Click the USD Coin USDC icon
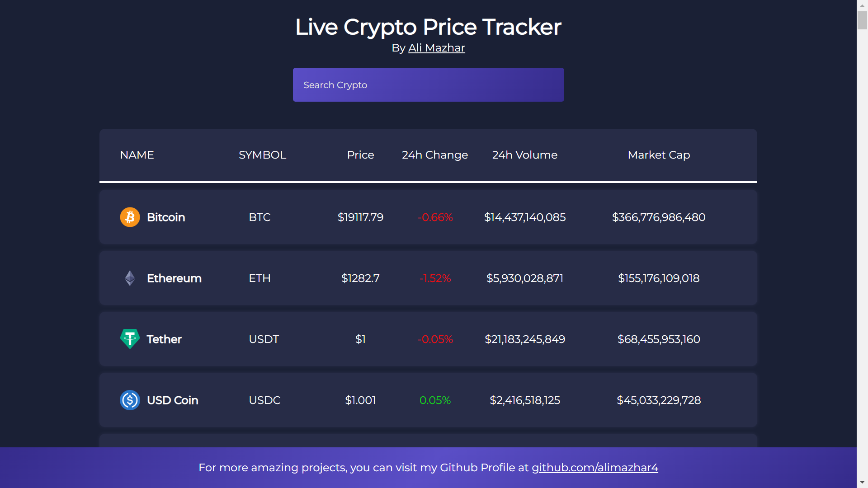The image size is (868, 488). pyautogui.click(x=131, y=400)
